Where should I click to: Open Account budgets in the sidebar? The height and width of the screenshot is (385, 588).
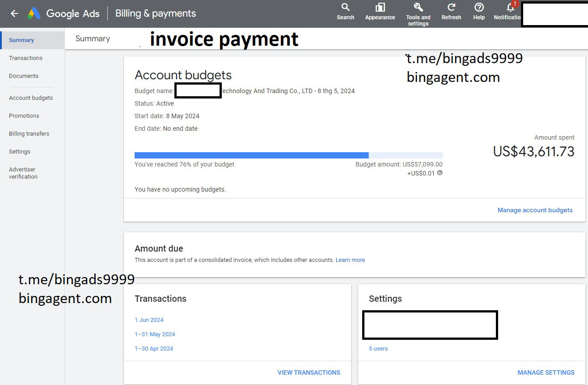[x=31, y=98]
